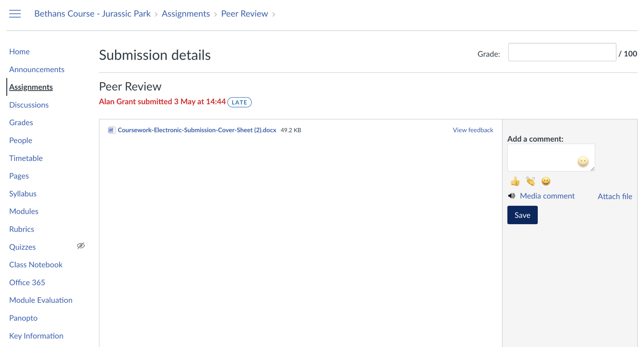This screenshot has height=347, width=644.
Task: Click the Media comment speaker icon
Action: pos(512,196)
